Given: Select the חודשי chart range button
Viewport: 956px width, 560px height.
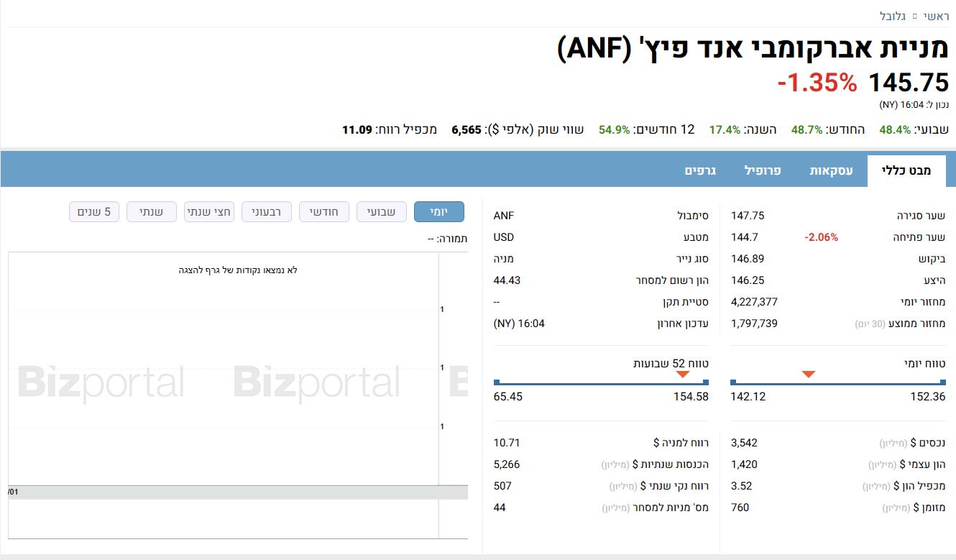Looking at the screenshot, I should 324,212.
